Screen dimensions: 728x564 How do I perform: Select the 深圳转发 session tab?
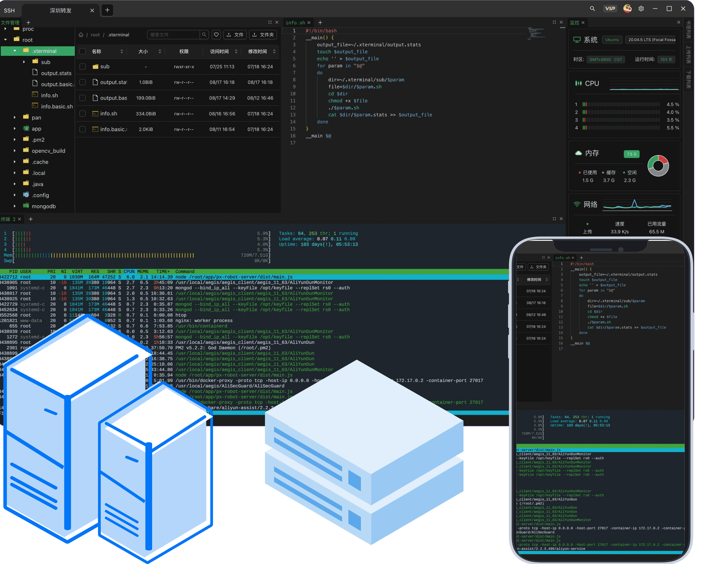coord(61,10)
